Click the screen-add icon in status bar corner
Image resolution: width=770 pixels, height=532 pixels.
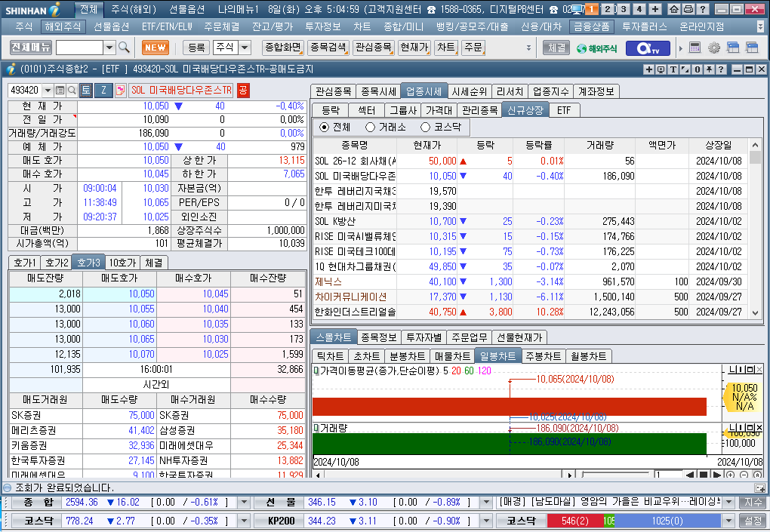759,487
